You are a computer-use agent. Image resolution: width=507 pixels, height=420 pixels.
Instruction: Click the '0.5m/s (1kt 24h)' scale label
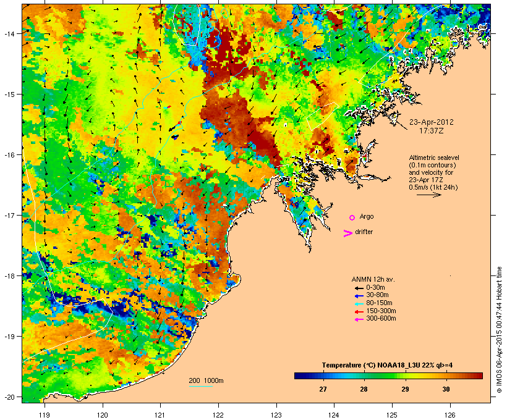pyautogui.click(x=433, y=187)
